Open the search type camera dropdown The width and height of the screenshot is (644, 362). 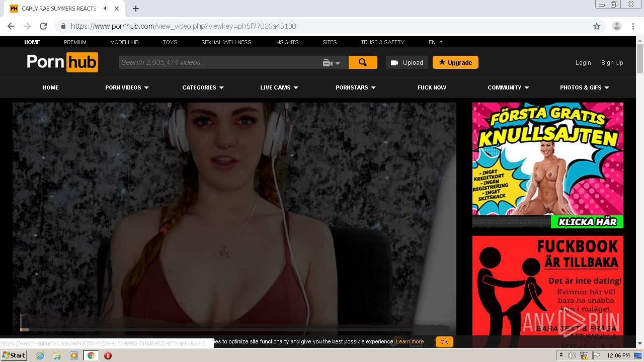[332, 63]
